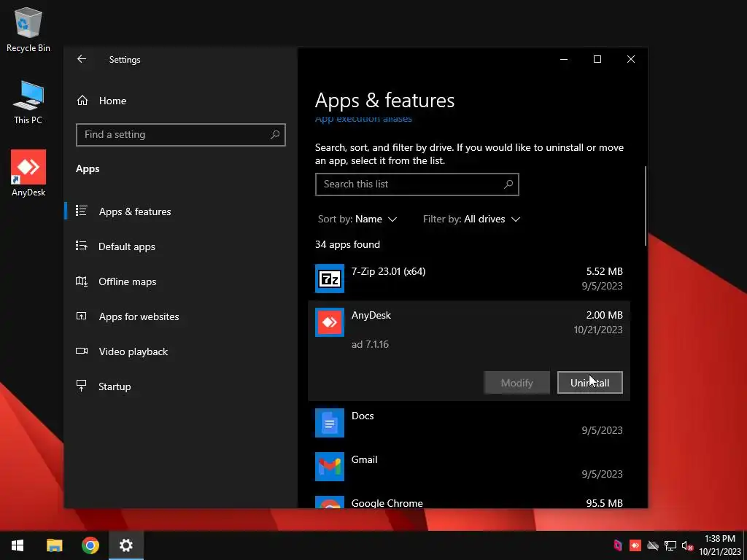Select the Google Chrome app icon in list
This screenshot has width=747, height=560.
330,502
